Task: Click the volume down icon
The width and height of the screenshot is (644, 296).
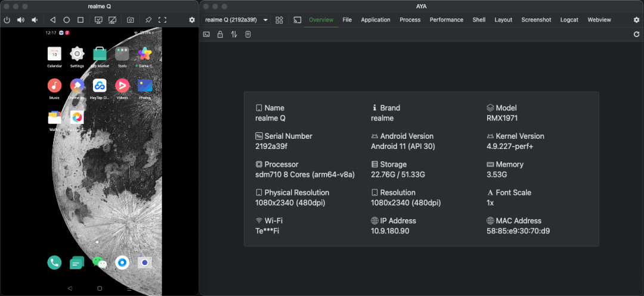Action: [35, 20]
